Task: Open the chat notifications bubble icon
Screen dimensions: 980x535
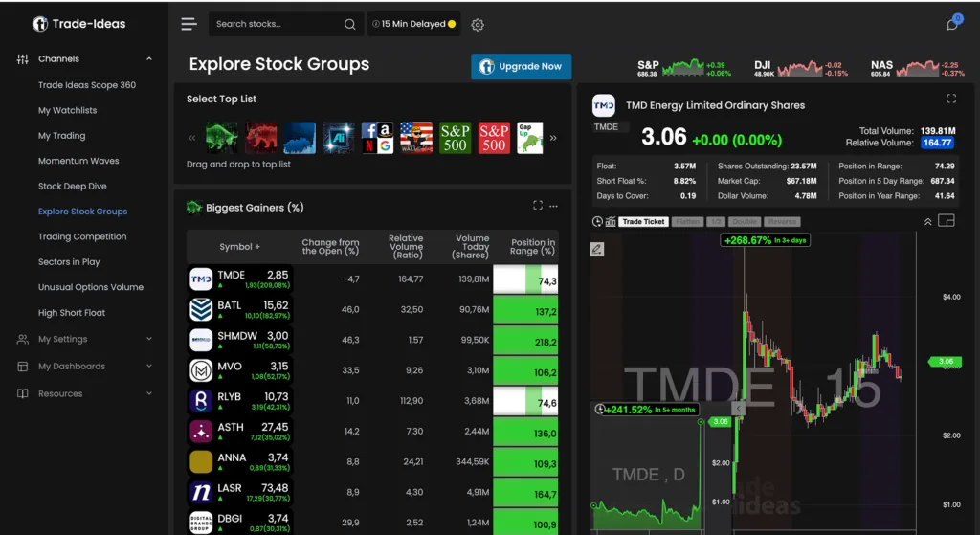Action: (952, 24)
